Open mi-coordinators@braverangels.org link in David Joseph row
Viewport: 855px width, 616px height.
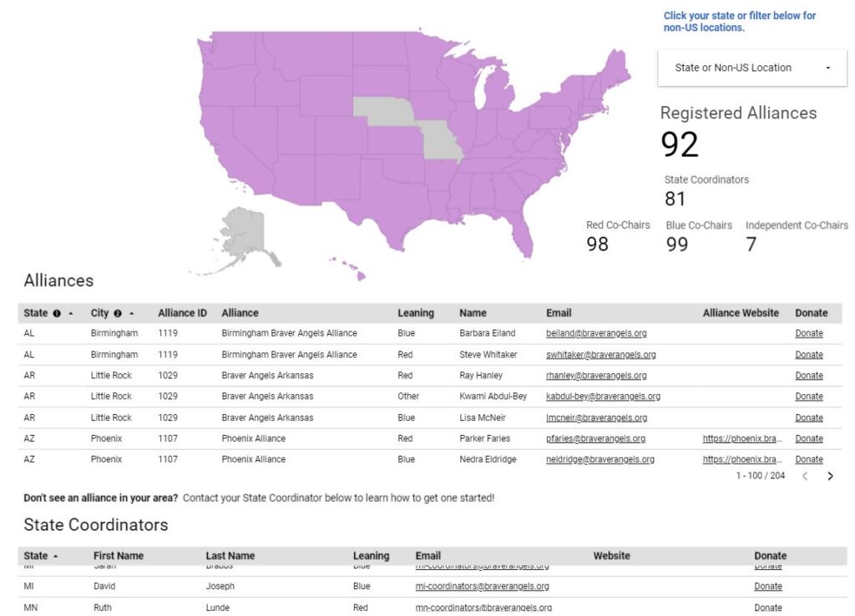coord(482,586)
